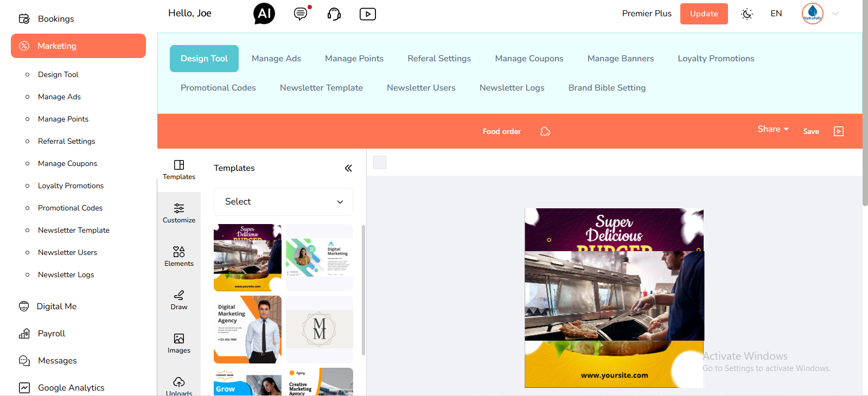Viewport: 868px width, 396px height.
Task: Go to the Manage Coupons tab
Action: tap(529, 59)
